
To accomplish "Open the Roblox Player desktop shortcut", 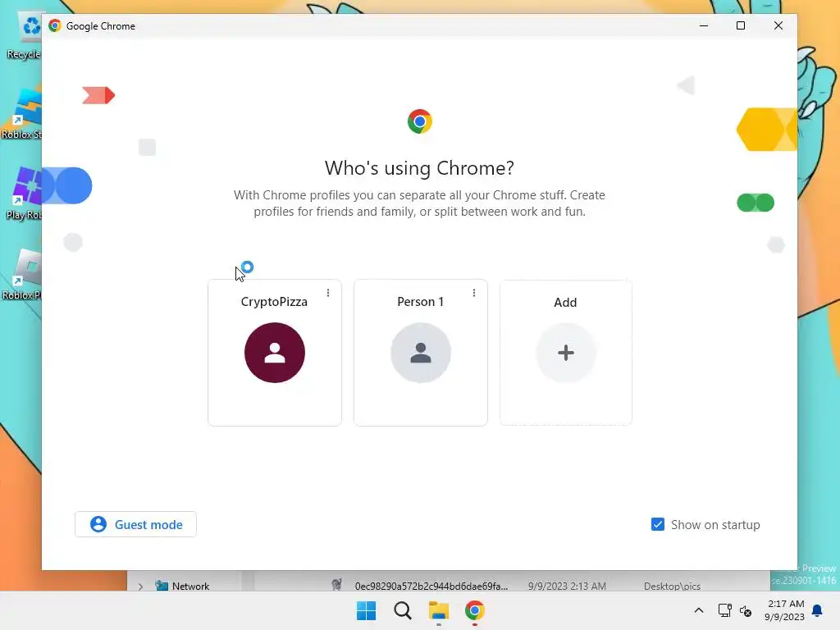I will [22, 274].
